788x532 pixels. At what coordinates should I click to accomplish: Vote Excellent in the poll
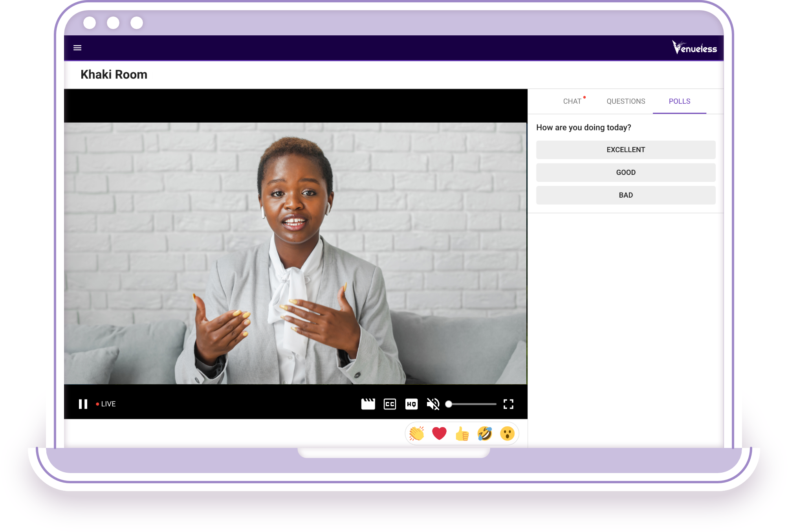(x=626, y=150)
